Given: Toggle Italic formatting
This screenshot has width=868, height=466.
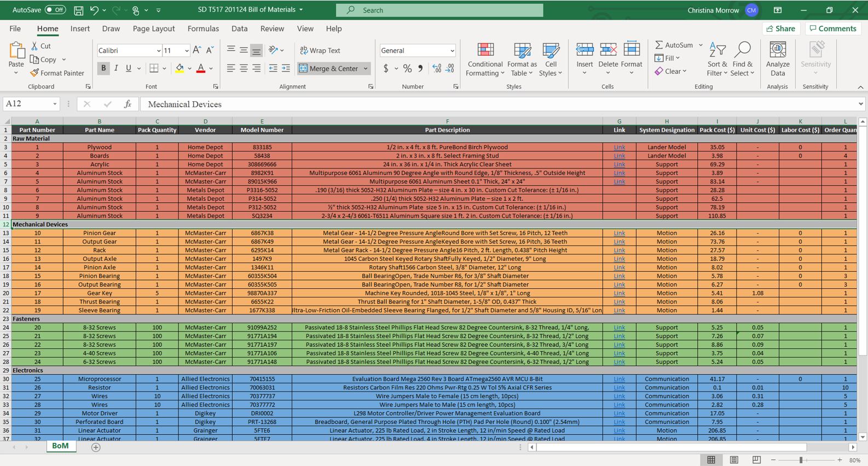Looking at the screenshot, I should (116, 68).
